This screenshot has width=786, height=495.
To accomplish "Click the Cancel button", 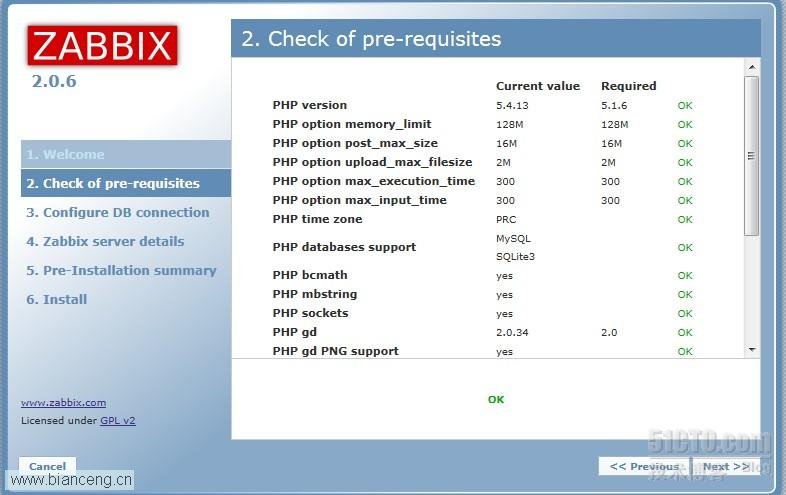I will pos(48,466).
